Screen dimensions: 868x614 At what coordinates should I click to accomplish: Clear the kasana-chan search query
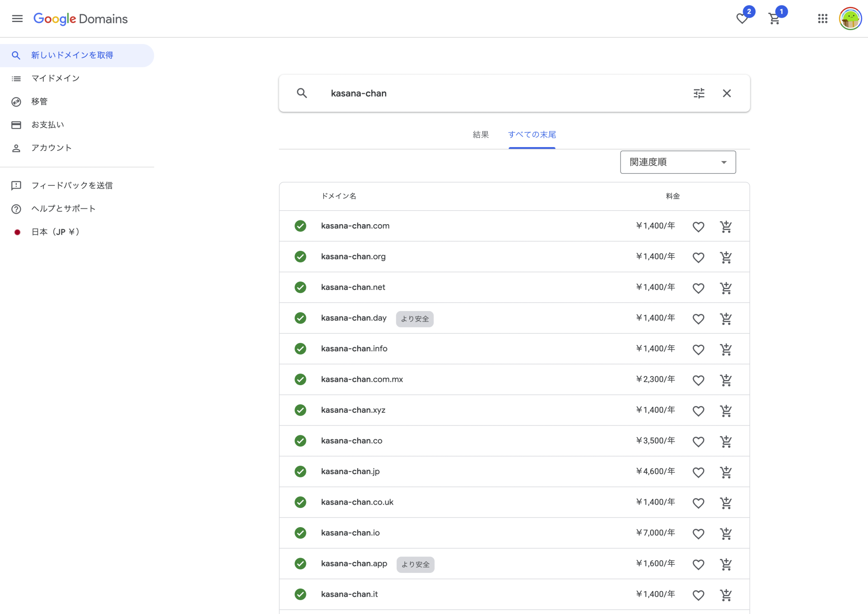(727, 93)
